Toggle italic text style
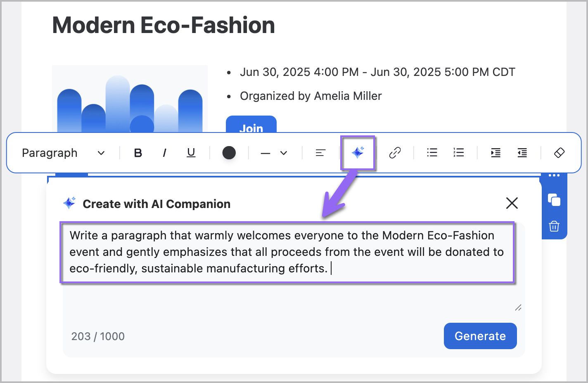The height and width of the screenshot is (383, 588). click(x=164, y=153)
